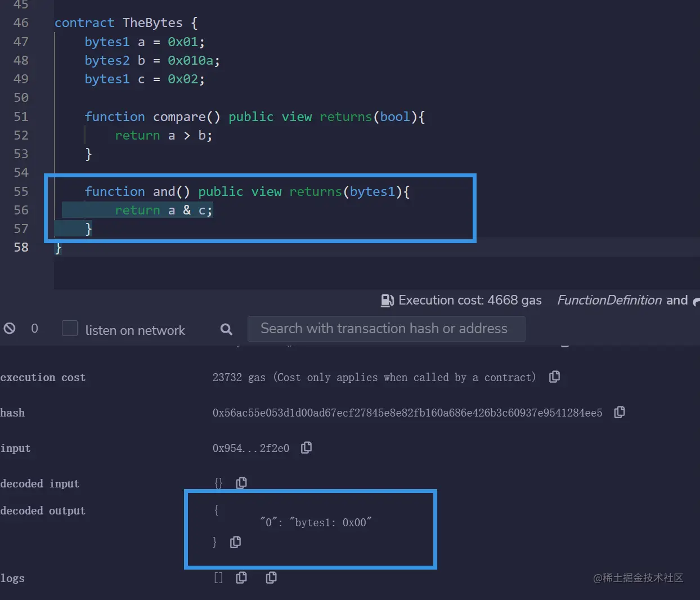Copy the input 0x954...2f2e0 value
700x600 pixels.
click(306, 447)
